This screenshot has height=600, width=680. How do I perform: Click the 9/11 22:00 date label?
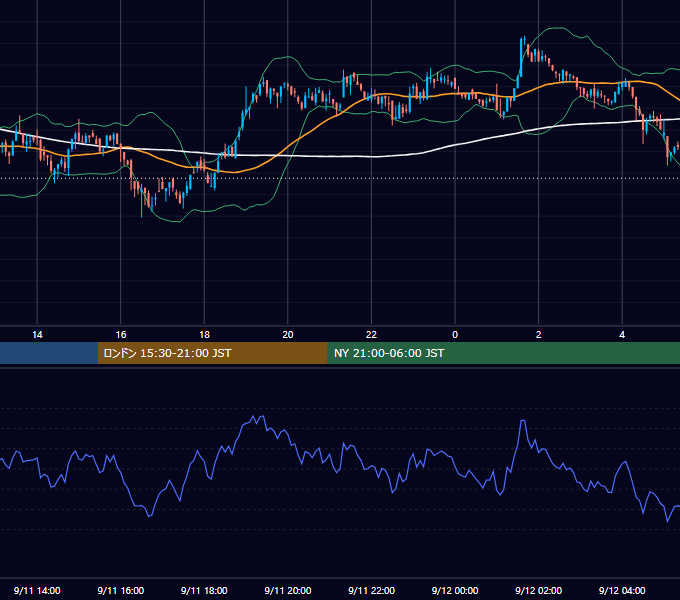(371, 590)
